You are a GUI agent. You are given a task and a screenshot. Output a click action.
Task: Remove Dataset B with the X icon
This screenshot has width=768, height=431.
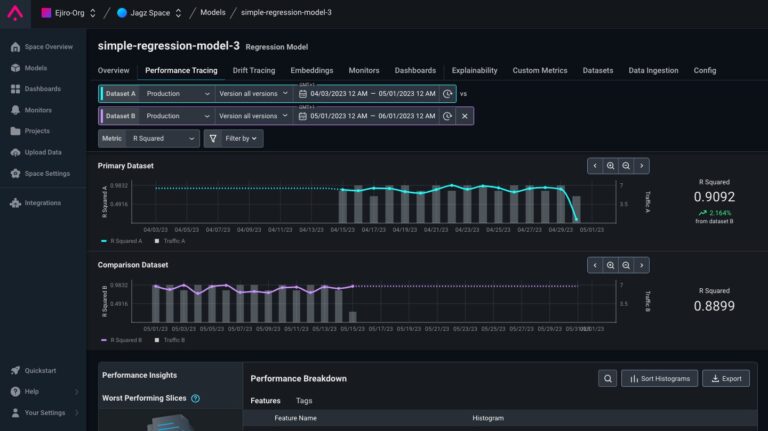coord(464,116)
